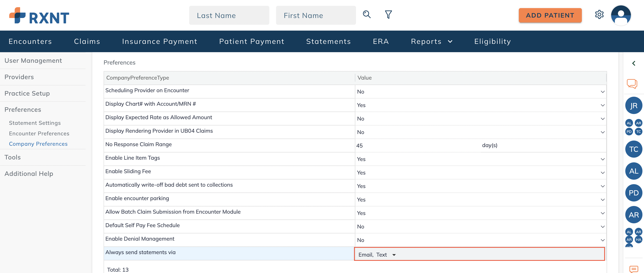Open chat with JR avatar

(633, 106)
